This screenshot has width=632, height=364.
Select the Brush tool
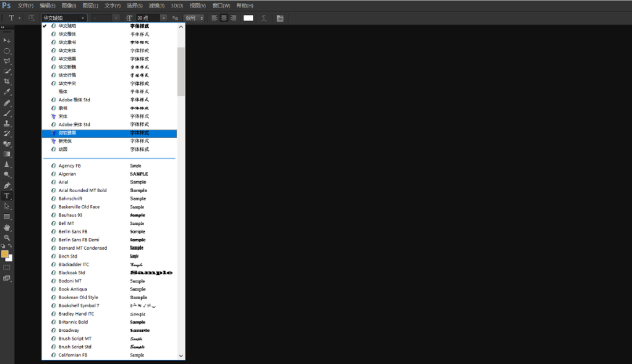pos(7,113)
